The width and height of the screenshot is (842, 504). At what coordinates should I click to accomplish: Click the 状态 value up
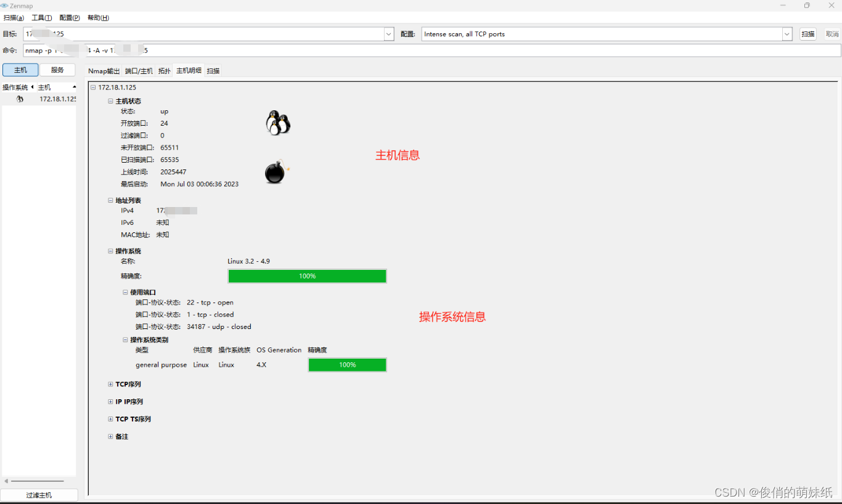(164, 112)
